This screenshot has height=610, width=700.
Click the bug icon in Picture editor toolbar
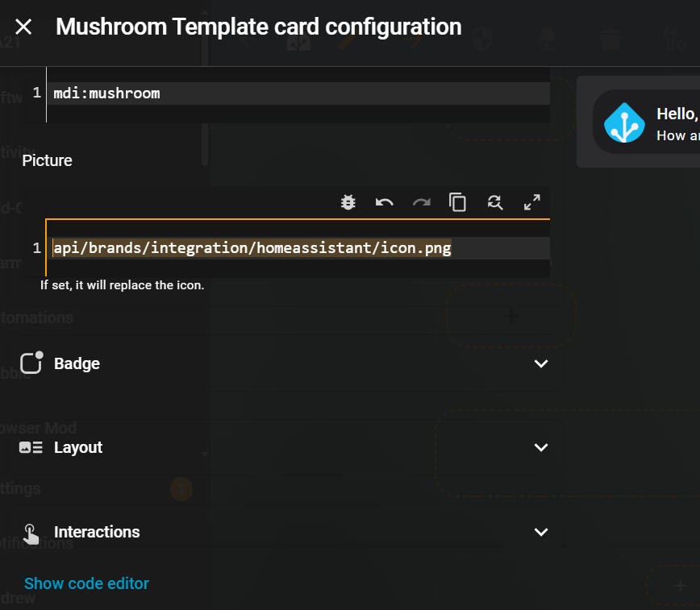(x=348, y=202)
